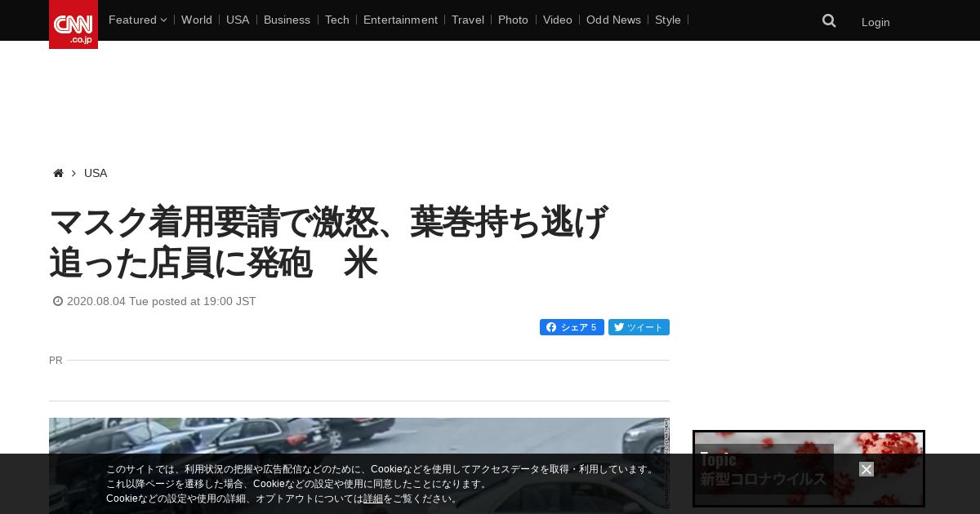Screen dimensions: 980x514
Task: Open the search magnifier icon
Action: (829, 21)
